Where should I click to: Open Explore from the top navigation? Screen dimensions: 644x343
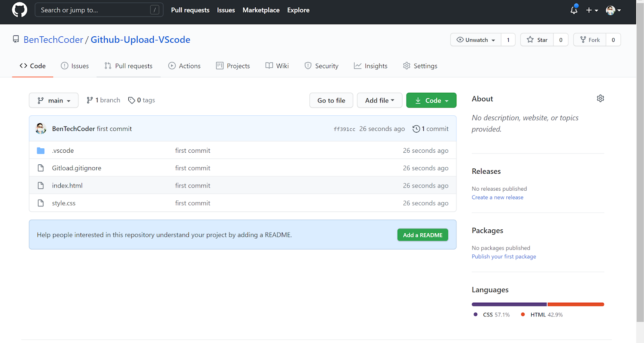(298, 10)
